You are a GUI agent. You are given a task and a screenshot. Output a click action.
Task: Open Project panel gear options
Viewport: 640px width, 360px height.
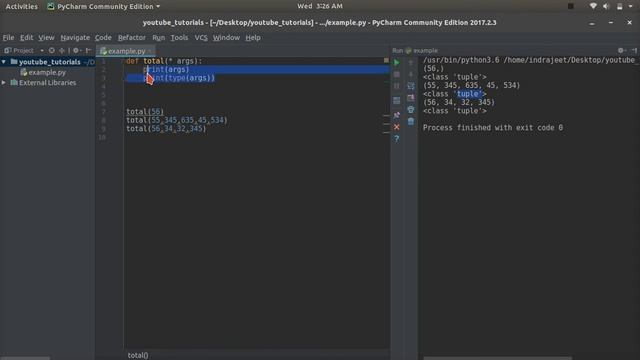click(76, 50)
